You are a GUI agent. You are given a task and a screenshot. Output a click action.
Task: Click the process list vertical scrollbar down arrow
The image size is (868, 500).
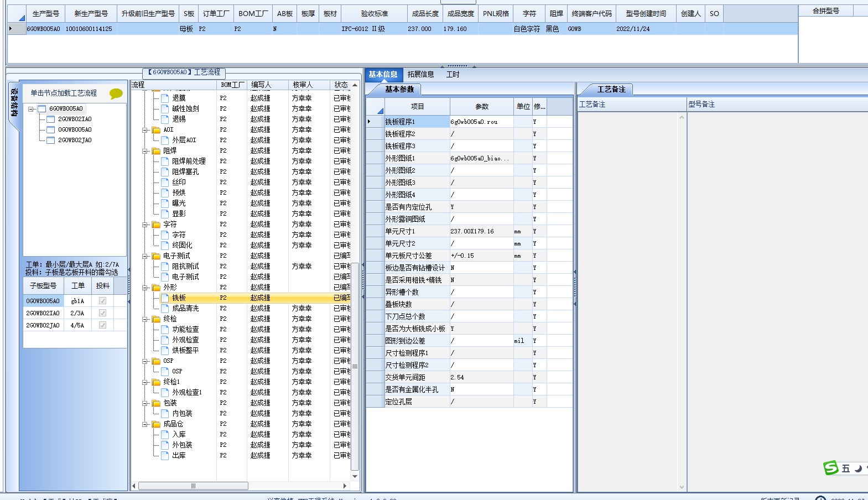click(355, 476)
